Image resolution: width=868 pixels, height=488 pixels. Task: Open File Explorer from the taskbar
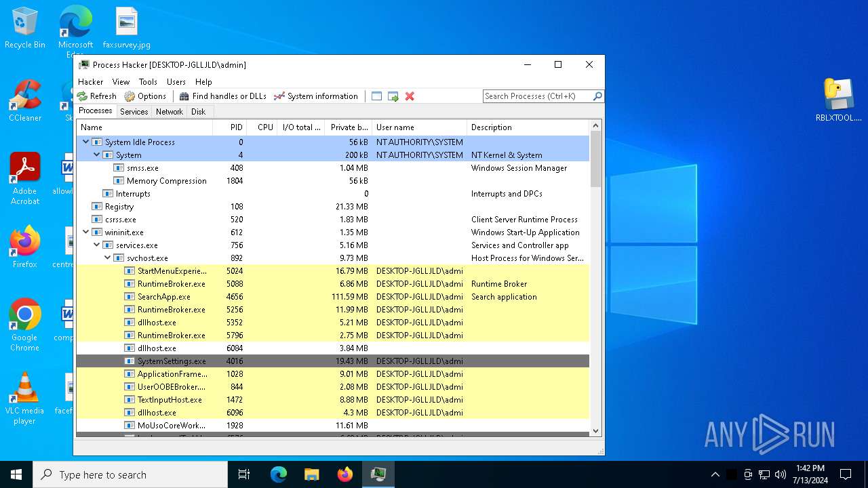point(312,474)
